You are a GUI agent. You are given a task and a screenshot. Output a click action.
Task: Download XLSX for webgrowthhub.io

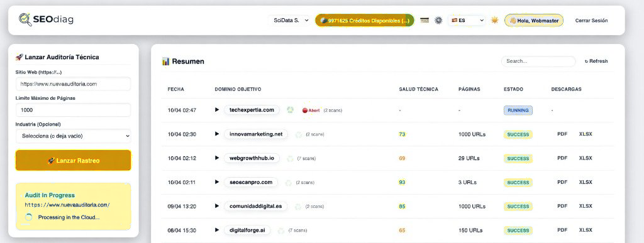[x=586, y=158]
